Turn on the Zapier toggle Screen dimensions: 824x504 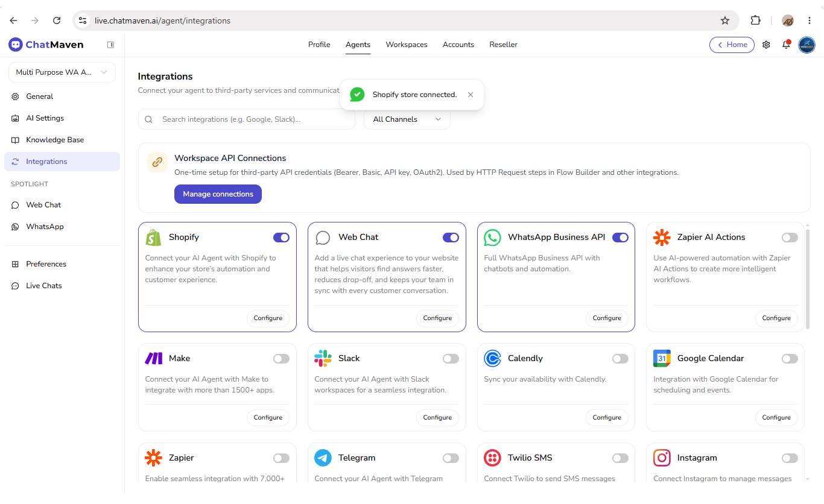click(x=281, y=458)
